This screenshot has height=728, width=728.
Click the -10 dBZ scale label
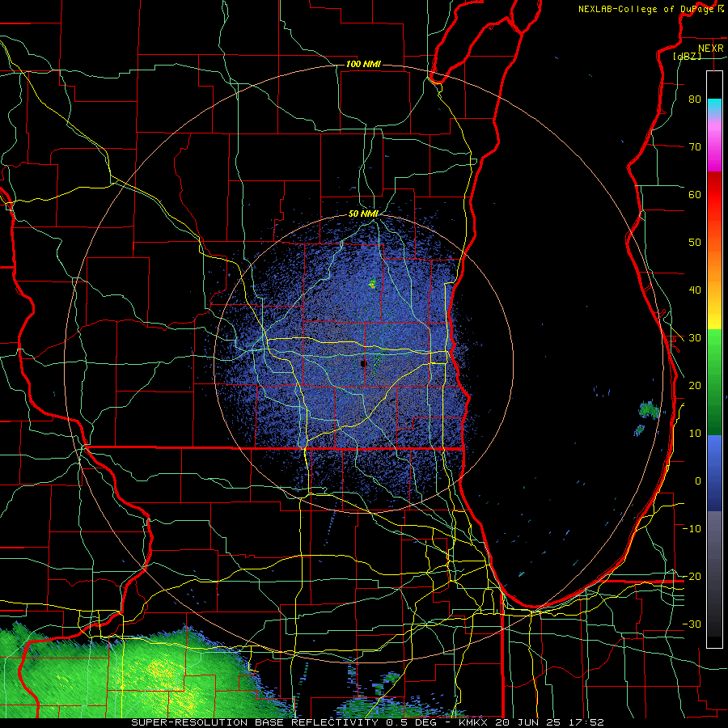coord(692,528)
